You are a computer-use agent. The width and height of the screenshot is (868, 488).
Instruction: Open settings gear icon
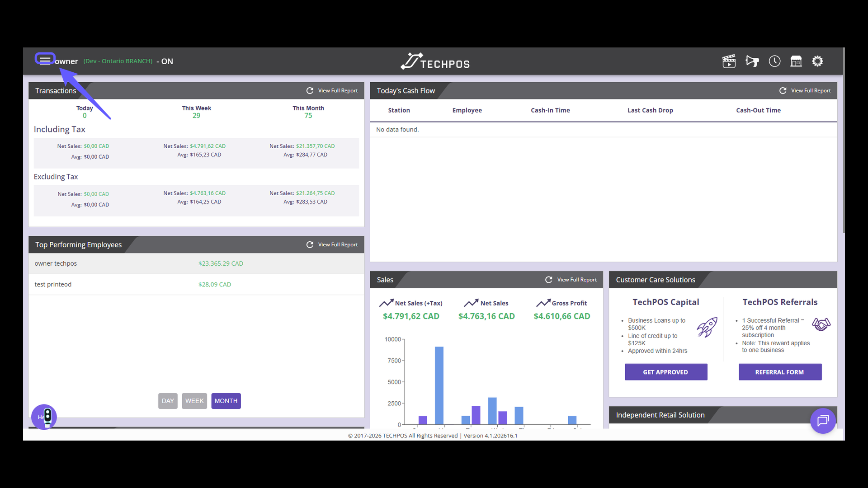pos(817,61)
